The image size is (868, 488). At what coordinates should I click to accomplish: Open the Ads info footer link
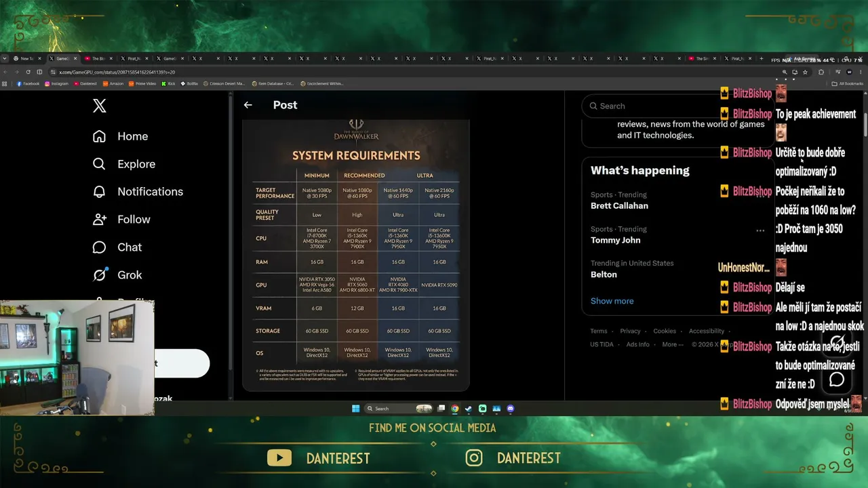pyautogui.click(x=638, y=344)
